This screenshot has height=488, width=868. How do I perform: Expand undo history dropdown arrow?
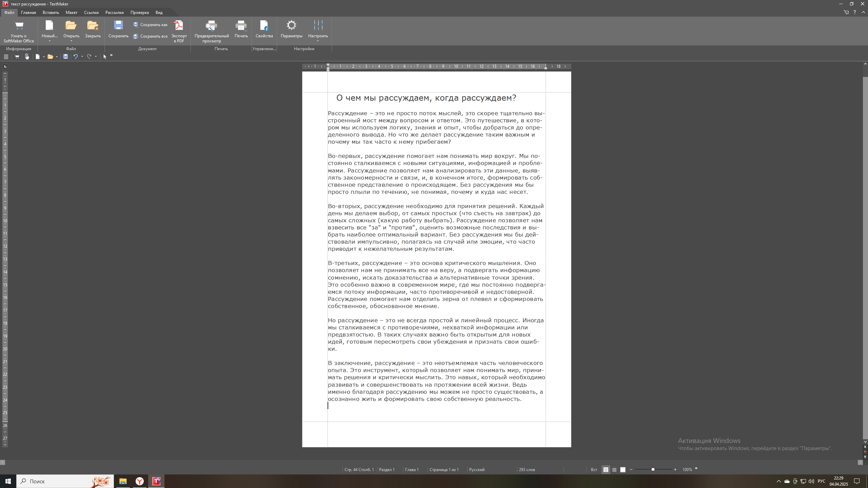82,57
